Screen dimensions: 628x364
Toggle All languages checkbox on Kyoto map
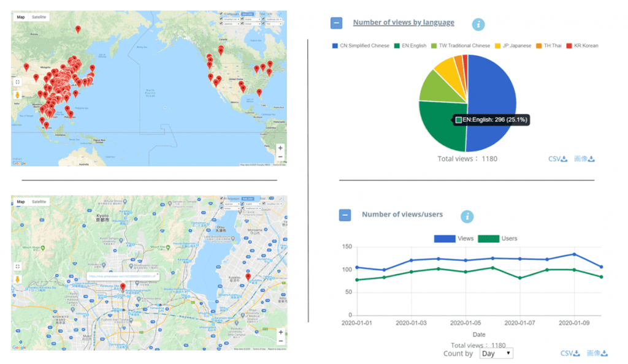pos(221,199)
